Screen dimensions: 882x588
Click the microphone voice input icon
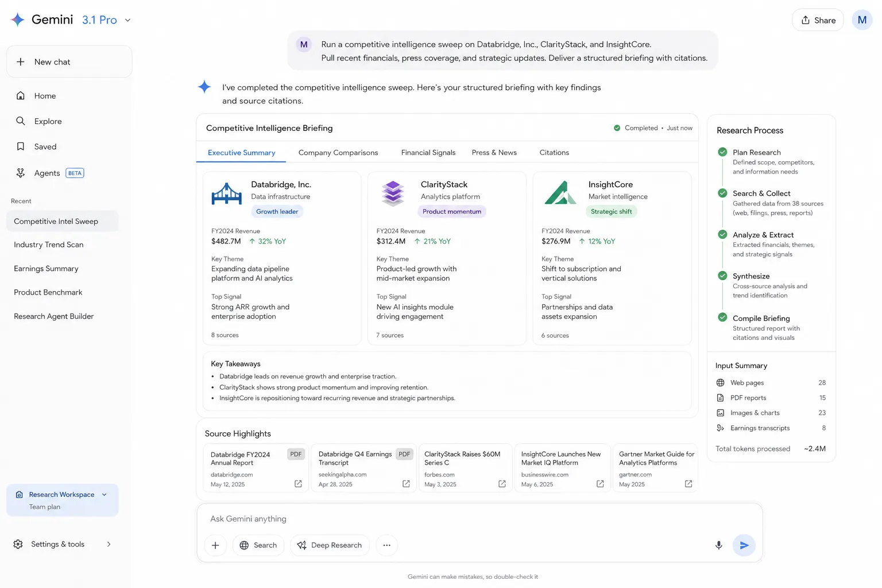pos(718,546)
